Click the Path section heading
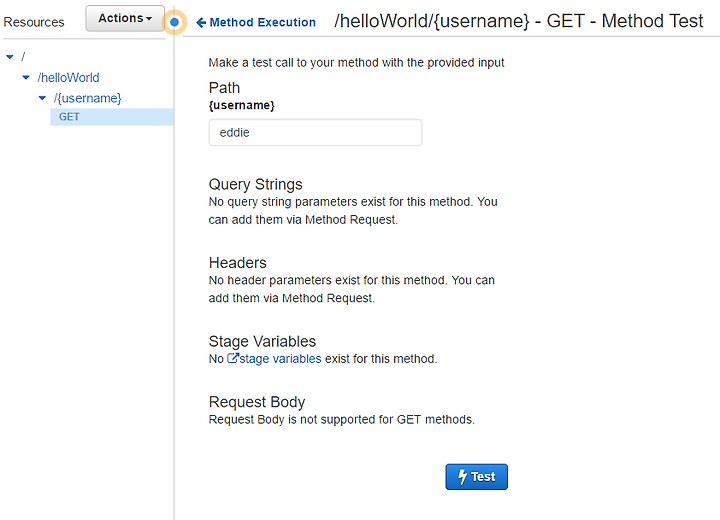Viewport: 720px width, 520px height. 224,88
